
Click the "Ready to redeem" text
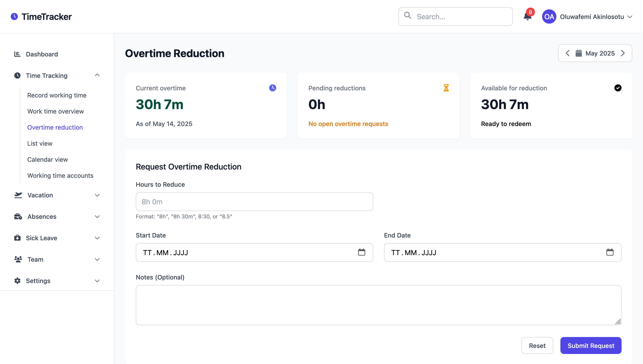tap(506, 124)
